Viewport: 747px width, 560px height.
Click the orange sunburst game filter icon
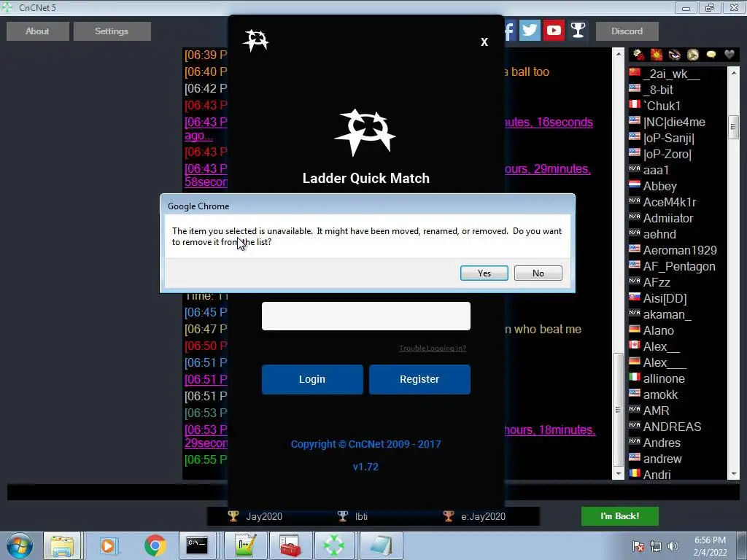click(657, 55)
